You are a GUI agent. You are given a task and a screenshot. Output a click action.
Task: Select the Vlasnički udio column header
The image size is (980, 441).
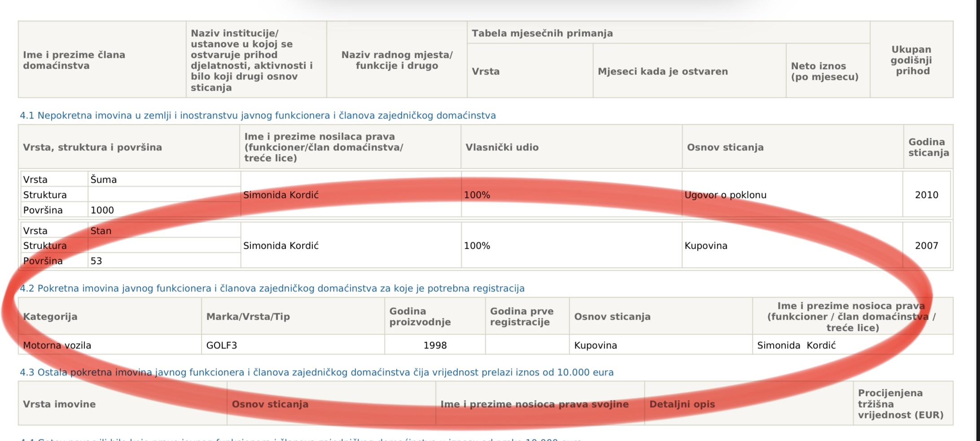pos(502,147)
